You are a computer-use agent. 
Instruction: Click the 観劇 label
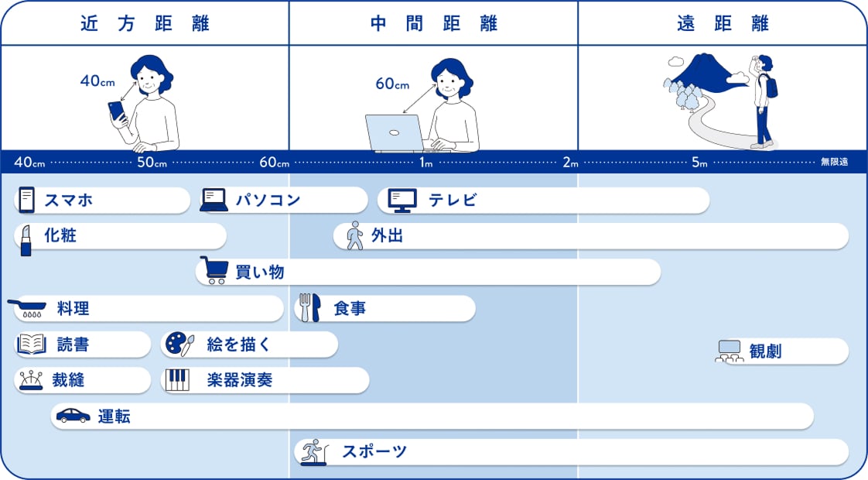pyautogui.click(x=765, y=351)
